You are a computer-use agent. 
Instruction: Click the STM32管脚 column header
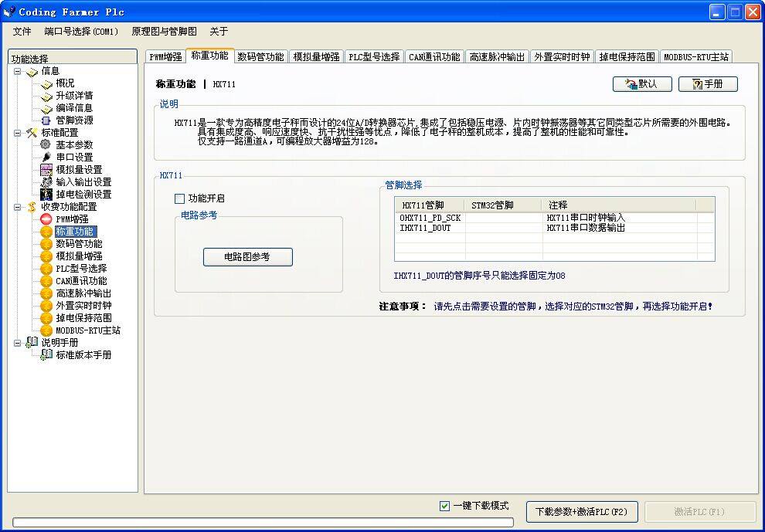tap(504, 205)
